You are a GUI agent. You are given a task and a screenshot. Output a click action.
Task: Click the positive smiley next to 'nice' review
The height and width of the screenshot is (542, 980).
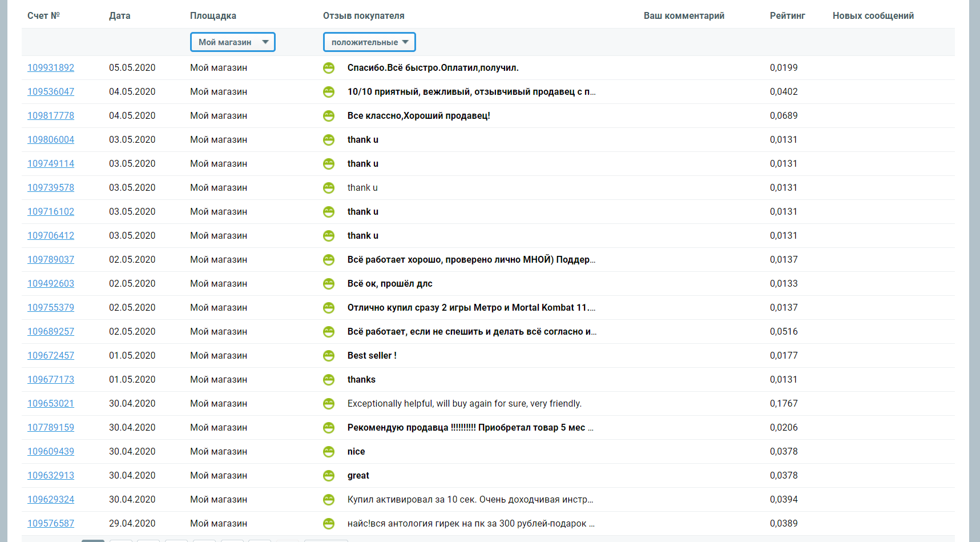[x=329, y=452]
